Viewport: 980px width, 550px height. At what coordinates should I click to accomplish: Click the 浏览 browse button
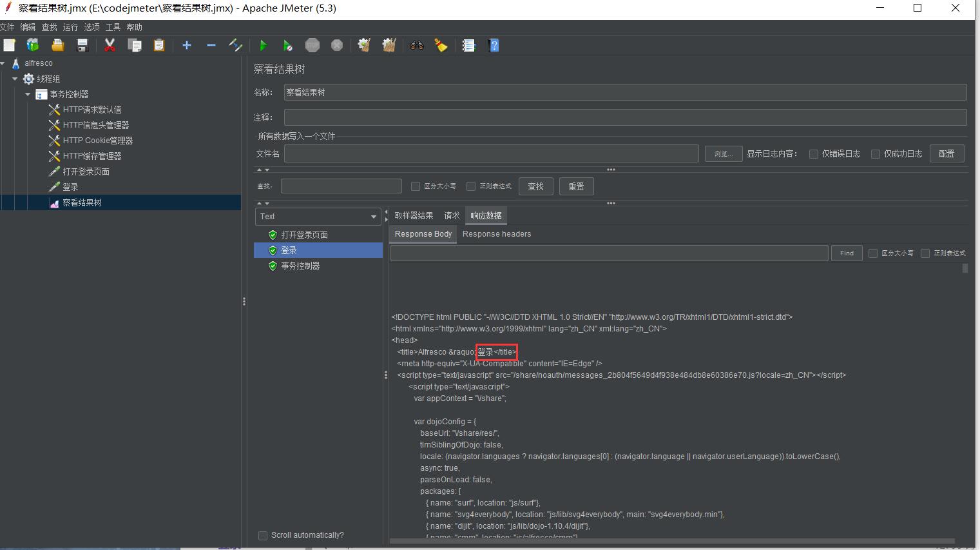724,153
